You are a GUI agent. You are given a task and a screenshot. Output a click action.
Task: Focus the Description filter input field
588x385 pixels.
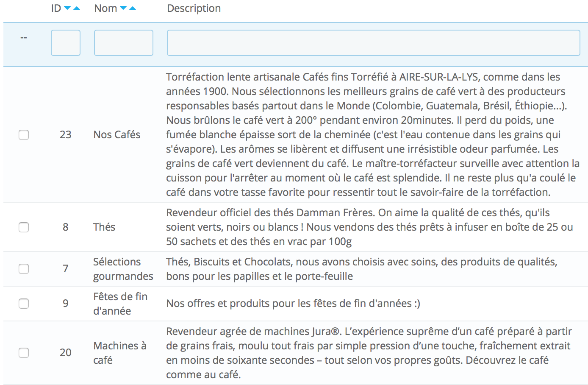pos(374,43)
